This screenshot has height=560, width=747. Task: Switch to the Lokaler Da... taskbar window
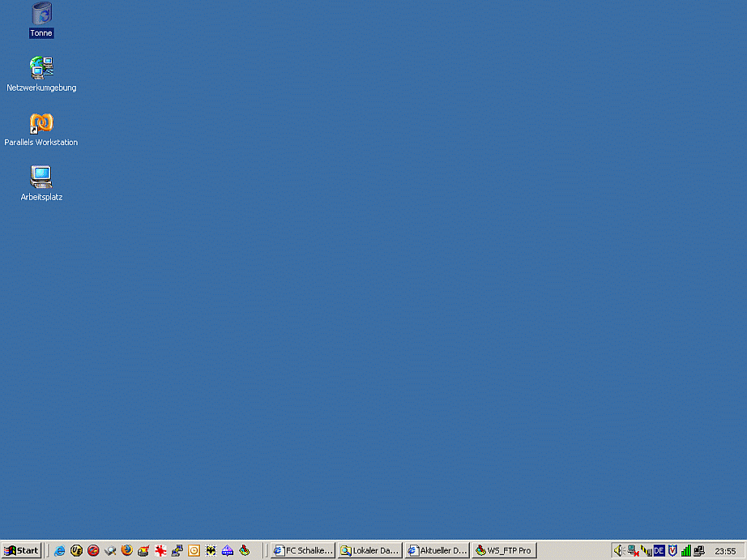(370, 550)
